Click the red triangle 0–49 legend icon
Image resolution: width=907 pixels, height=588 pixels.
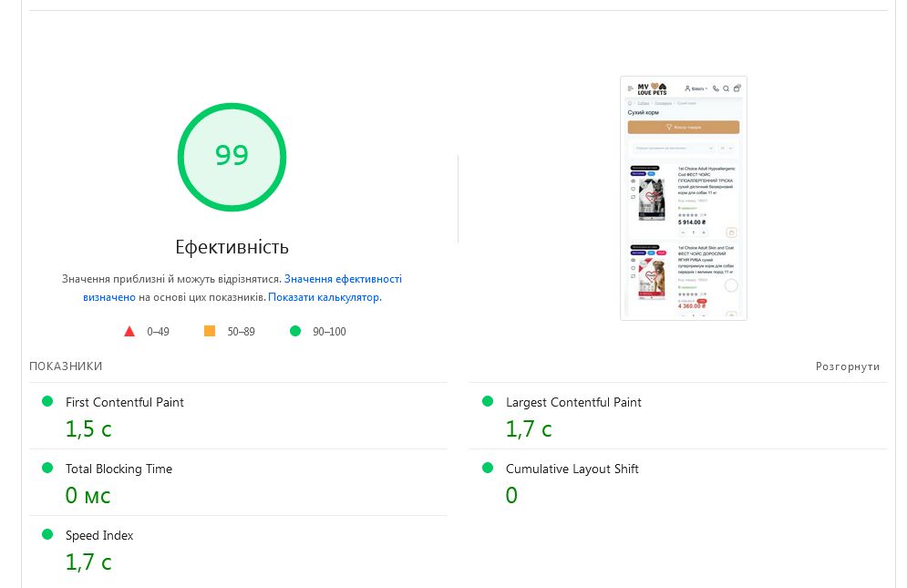pos(129,332)
